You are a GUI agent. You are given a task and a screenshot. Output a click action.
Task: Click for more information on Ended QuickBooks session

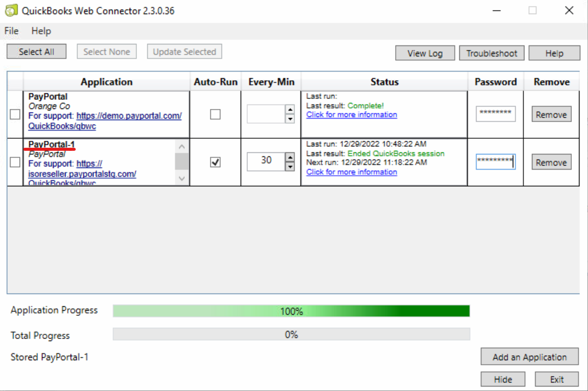point(351,172)
